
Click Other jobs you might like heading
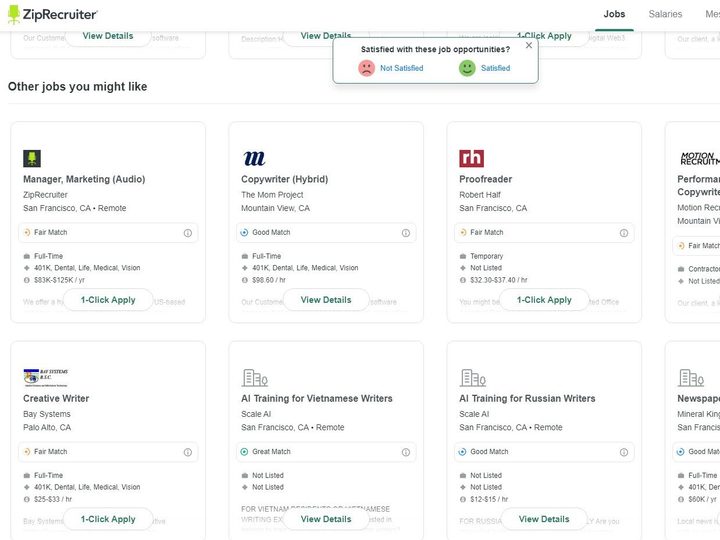(78, 87)
